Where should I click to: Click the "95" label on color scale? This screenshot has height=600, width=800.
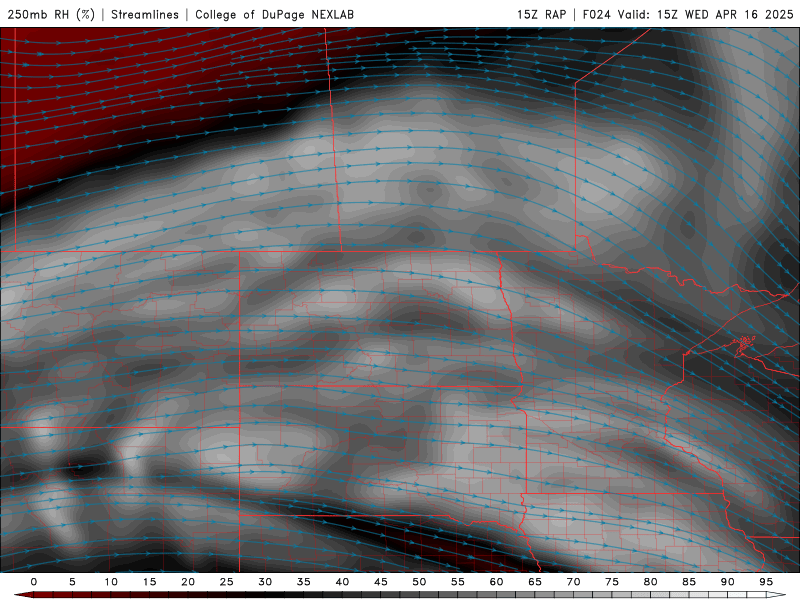pos(766,582)
